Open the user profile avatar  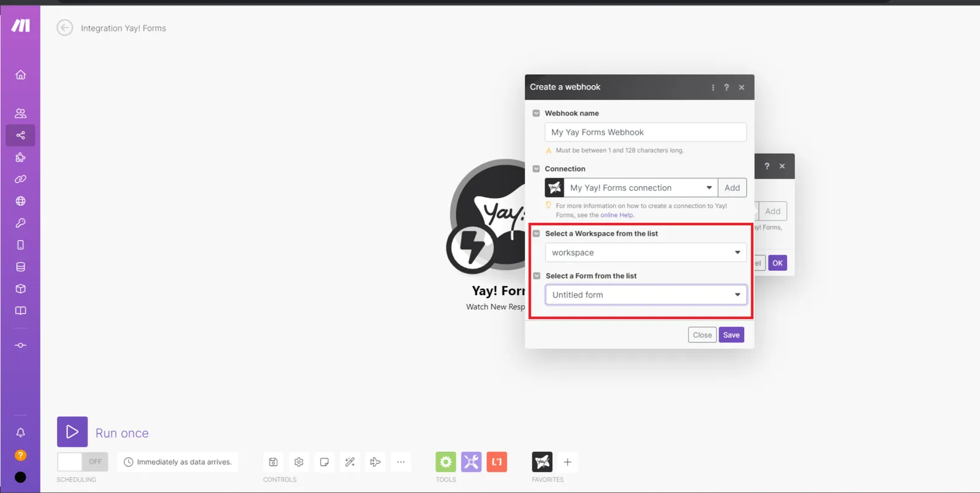[x=21, y=478]
